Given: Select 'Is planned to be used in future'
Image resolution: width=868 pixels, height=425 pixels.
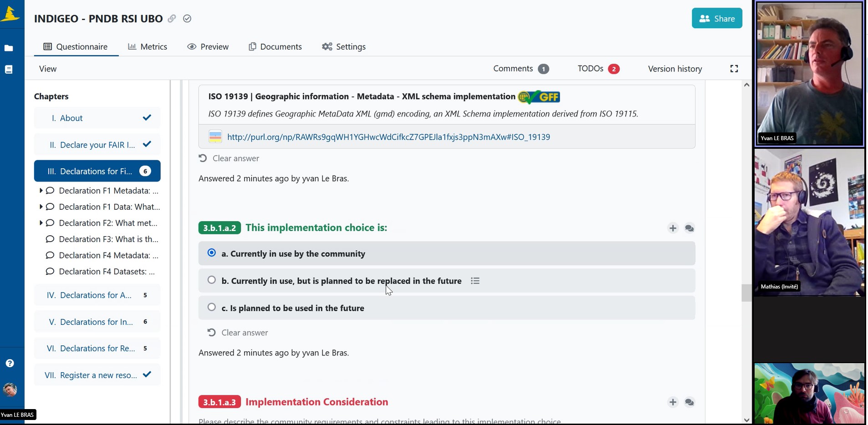Looking at the screenshot, I should [x=447, y=308].
